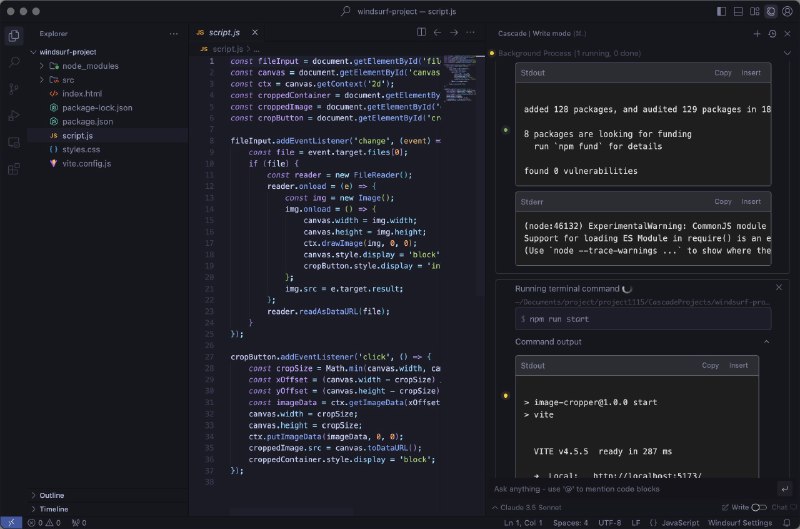This screenshot has width=800, height=529.
Task: Expand the node_modules folder
Action: tap(42, 66)
